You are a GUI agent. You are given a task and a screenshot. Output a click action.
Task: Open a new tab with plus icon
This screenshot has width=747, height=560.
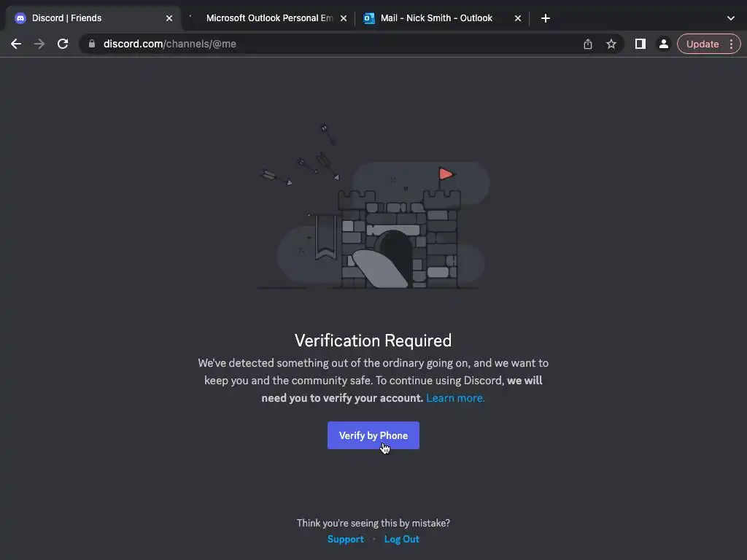[x=546, y=18]
